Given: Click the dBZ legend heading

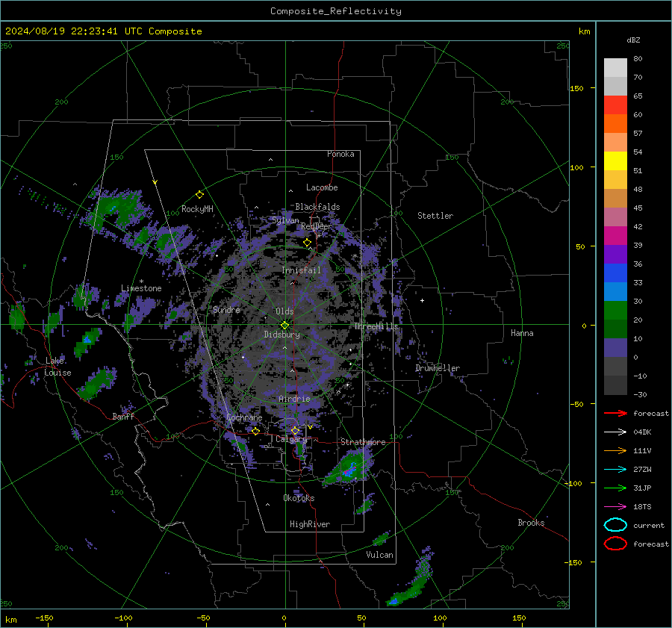Looking at the screenshot, I should [633, 40].
